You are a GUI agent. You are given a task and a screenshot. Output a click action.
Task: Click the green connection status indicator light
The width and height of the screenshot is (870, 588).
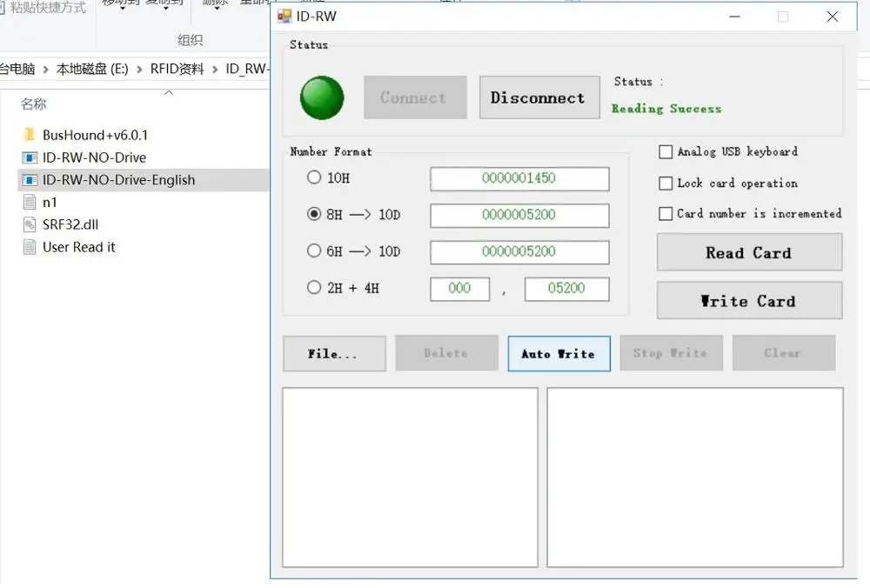click(x=321, y=97)
